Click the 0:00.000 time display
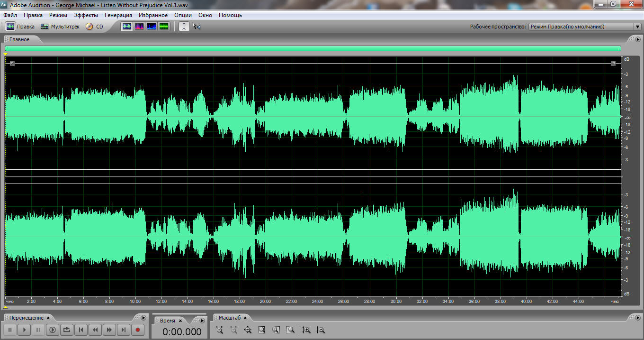The width and height of the screenshot is (644, 340). 182,332
